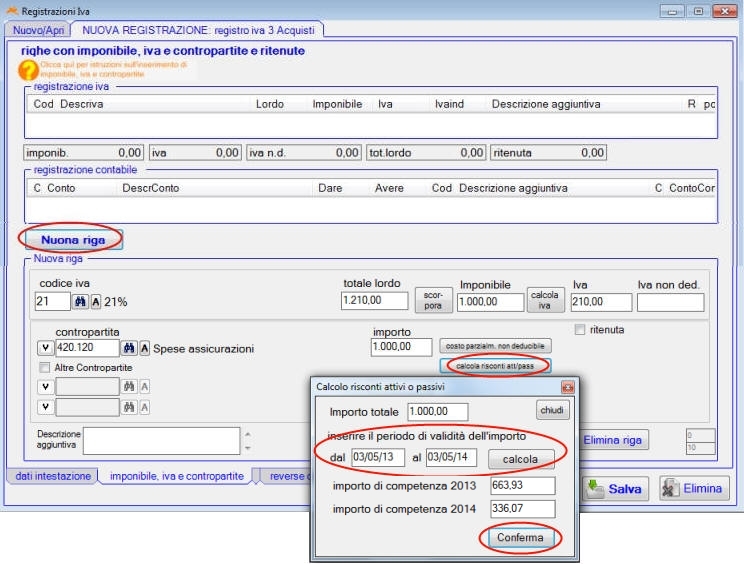Switch to the Nuovo/Apri tab

pos(38,30)
